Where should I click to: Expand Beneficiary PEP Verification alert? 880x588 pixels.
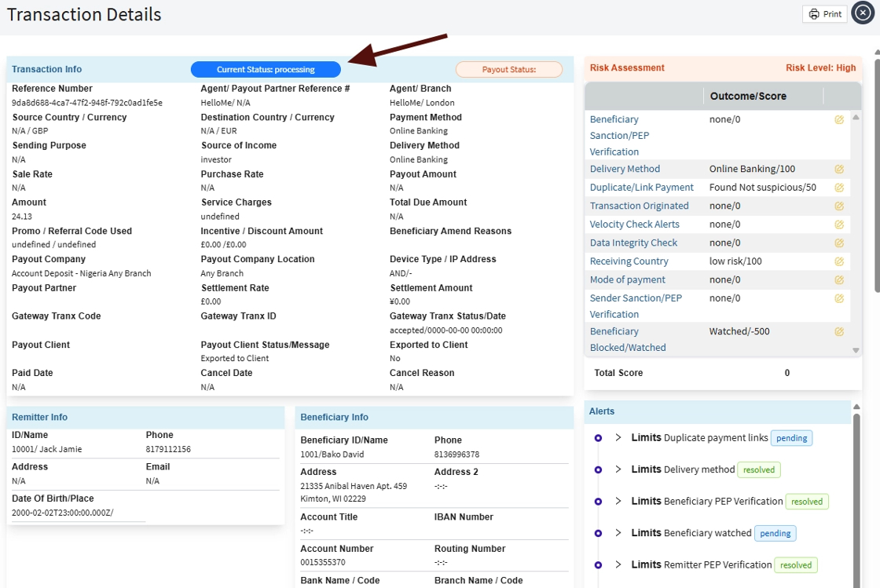pyautogui.click(x=618, y=501)
